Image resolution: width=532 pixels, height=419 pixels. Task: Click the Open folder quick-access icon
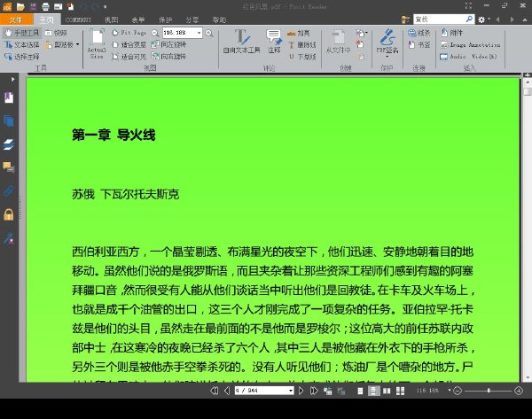(20, 6)
